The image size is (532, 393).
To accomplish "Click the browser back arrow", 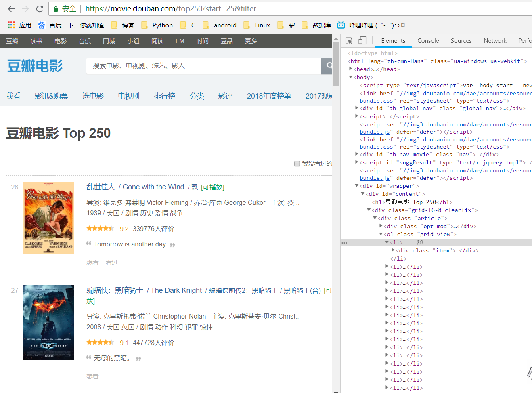I will coord(10,8).
